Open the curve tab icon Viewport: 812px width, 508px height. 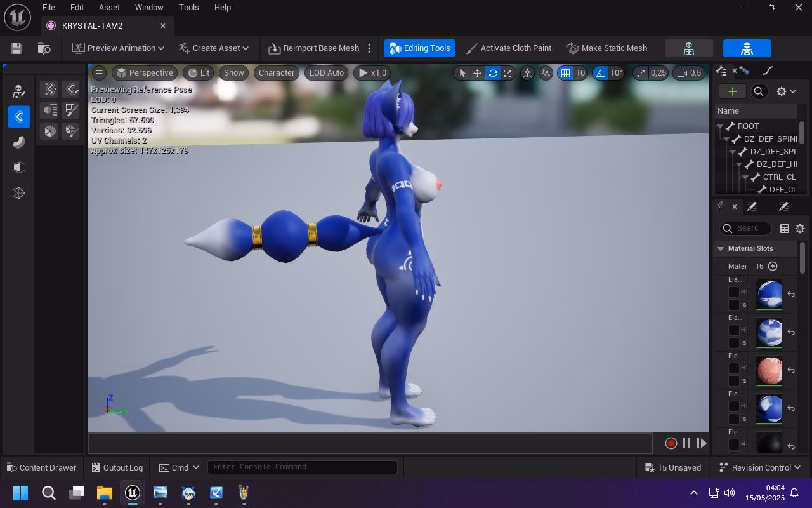click(768, 70)
